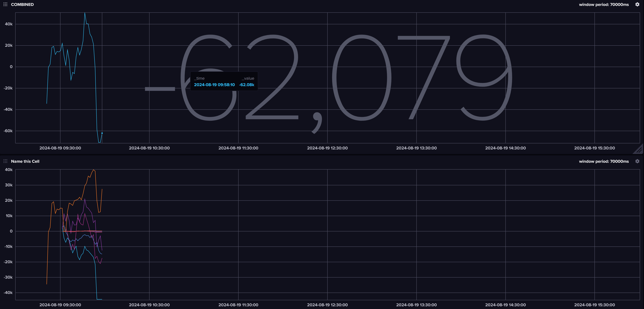
Task: Click 11:30:00 x-axis label in COMBINED chart
Action: (x=238, y=148)
